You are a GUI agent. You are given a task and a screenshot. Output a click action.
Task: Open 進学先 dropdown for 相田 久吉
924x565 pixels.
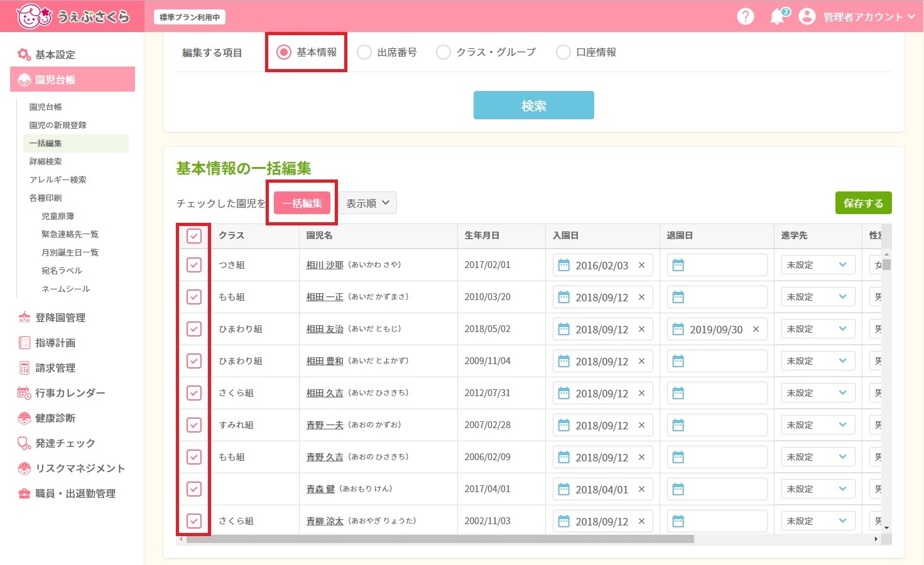tap(818, 393)
